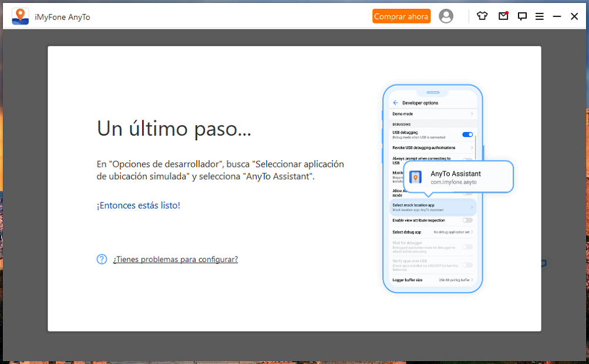This screenshot has height=364, width=589.
Task: Click the iMyFone AnyTo logo icon
Action: point(21,16)
